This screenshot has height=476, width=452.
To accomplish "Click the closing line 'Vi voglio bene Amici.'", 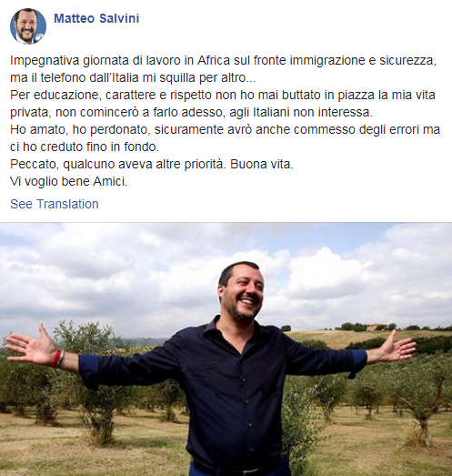I will pos(69,181).
